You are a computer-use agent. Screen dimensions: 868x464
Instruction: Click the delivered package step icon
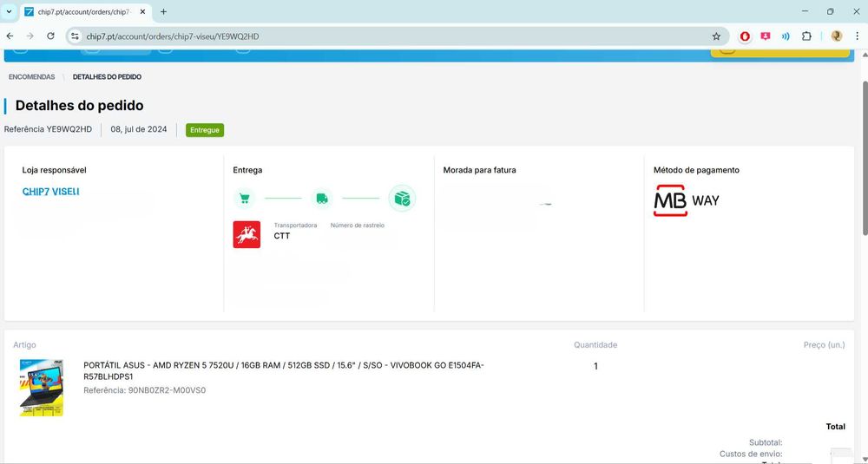coord(402,198)
